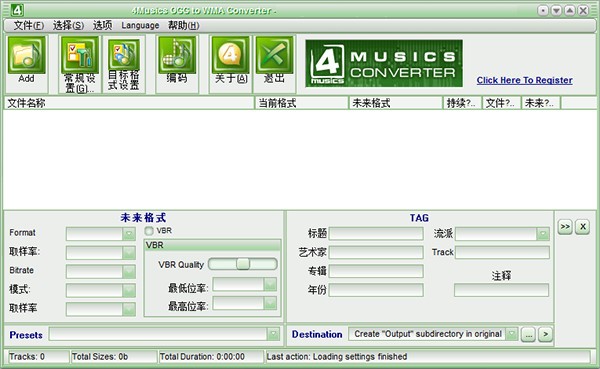The image size is (600, 369).
Task: Expand the Format dropdown
Action: coord(129,233)
